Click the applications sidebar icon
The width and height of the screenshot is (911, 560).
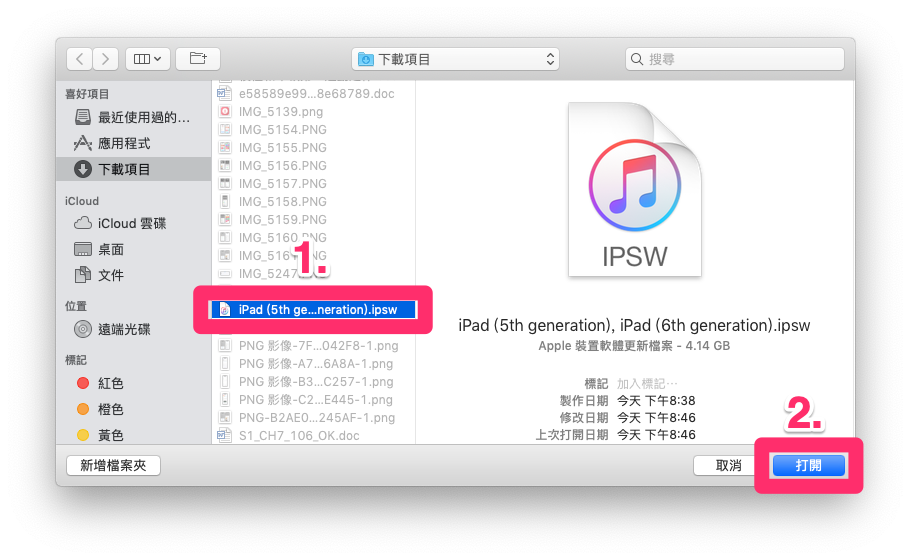pyautogui.click(x=83, y=143)
